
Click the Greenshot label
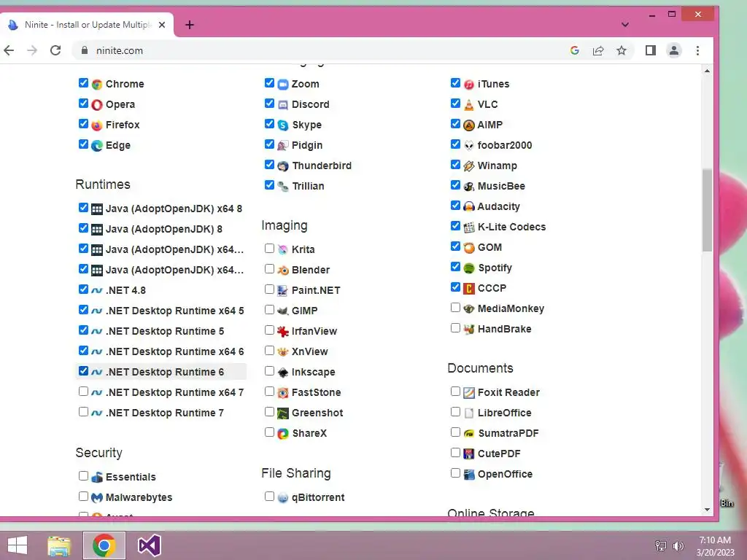click(x=317, y=413)
